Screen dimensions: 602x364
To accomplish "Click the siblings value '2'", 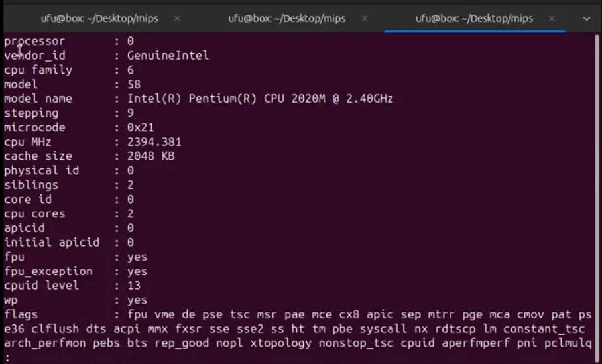I will [131, 185].
